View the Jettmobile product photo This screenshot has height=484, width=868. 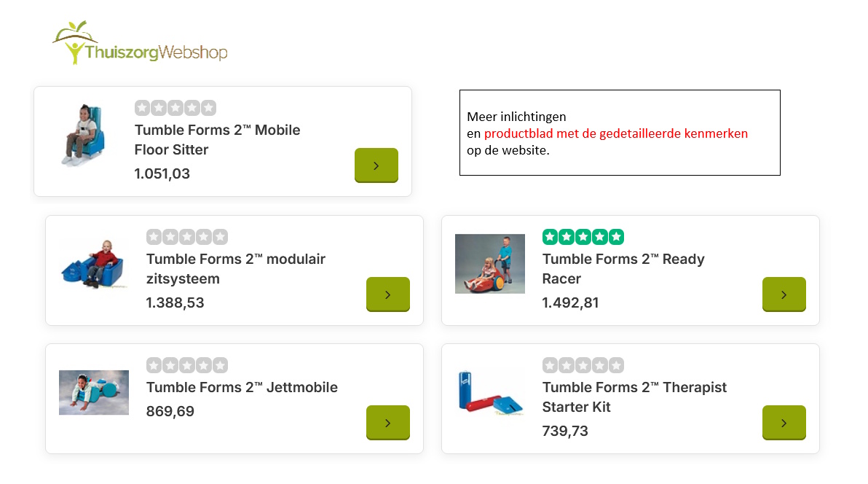(93, 392)
